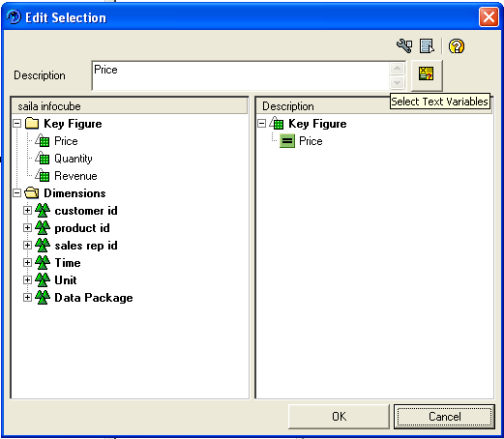Expand the sales rep id dimension
The image size is (504, 439).
coord(27,246)
